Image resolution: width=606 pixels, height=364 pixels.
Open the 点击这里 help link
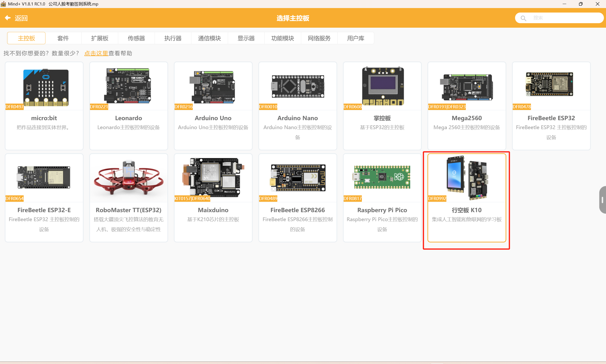pos(96,53)
